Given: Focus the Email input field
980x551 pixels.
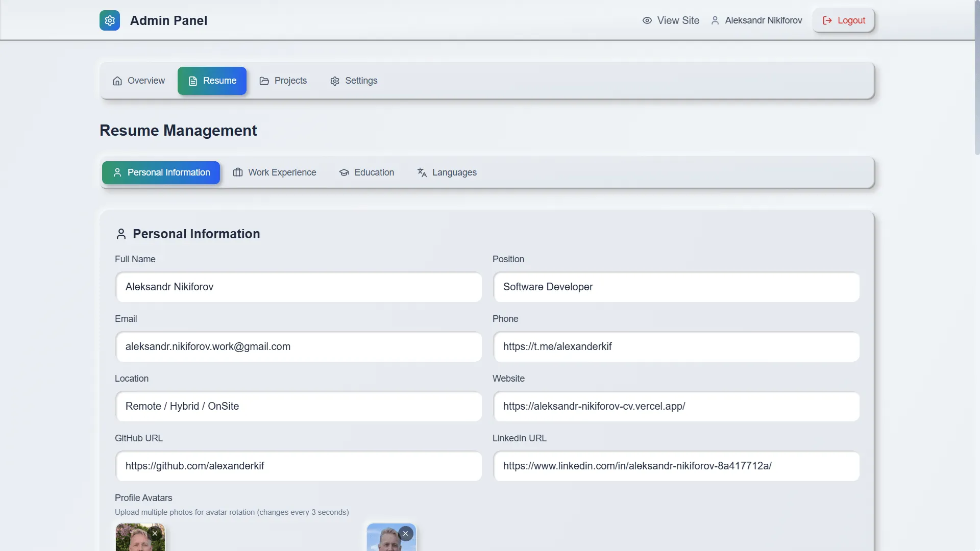Looking at the screenshot, I should click(299, 346).
